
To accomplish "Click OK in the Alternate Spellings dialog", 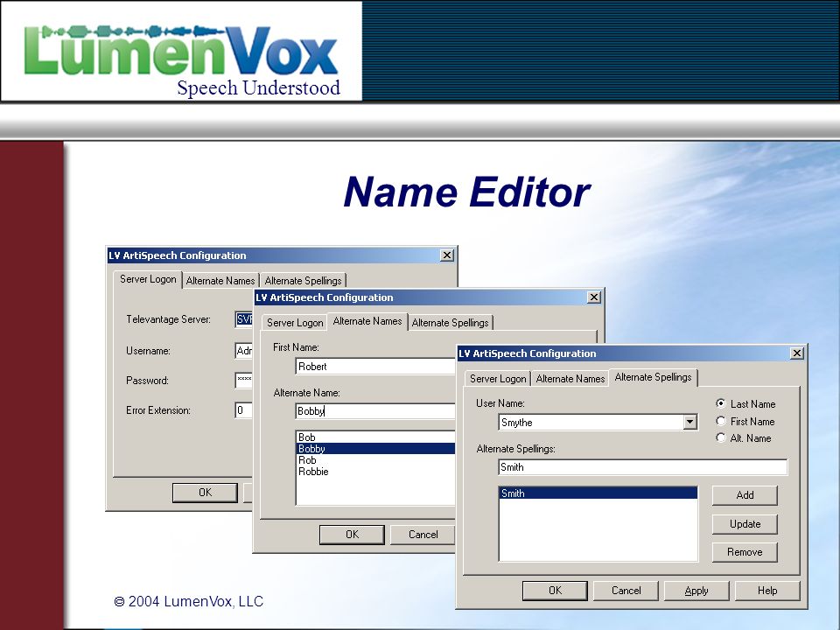I will (555, 591).
